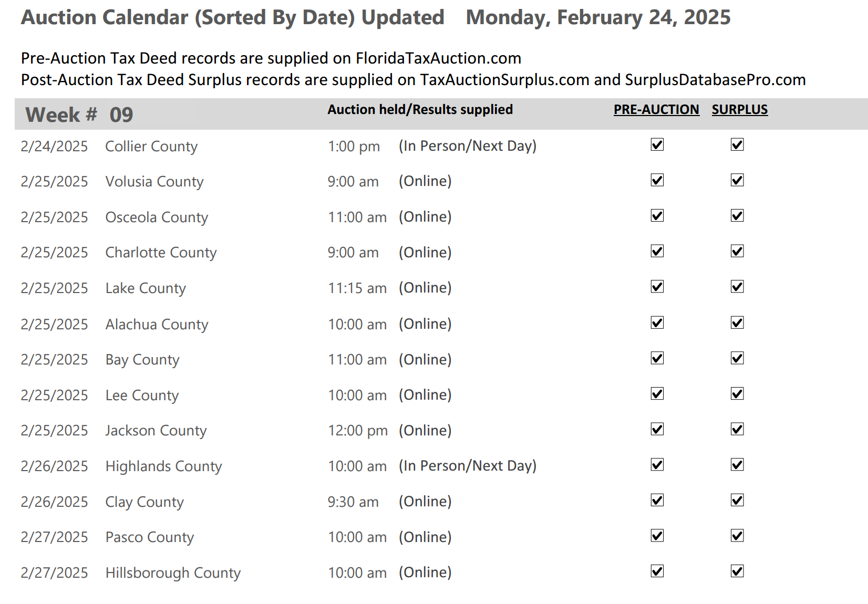Screen dimensions: 868x604
Task: Click the Auction held/Results supplied header
Action: [x=420, y=110]
